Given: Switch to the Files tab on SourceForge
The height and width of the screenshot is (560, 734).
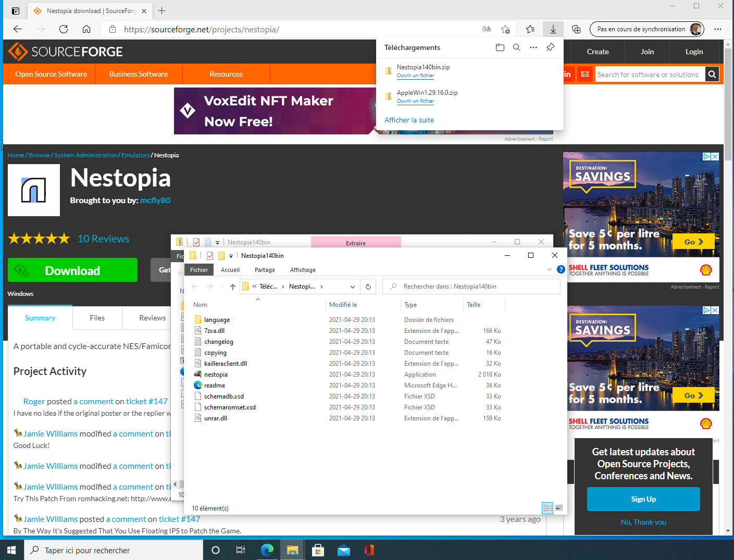Looking at the screenshot, I should [97, 318].
